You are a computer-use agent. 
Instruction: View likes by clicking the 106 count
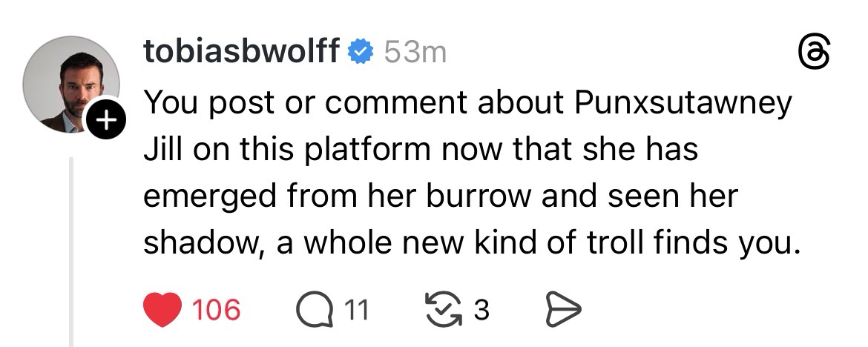point(217,309)
